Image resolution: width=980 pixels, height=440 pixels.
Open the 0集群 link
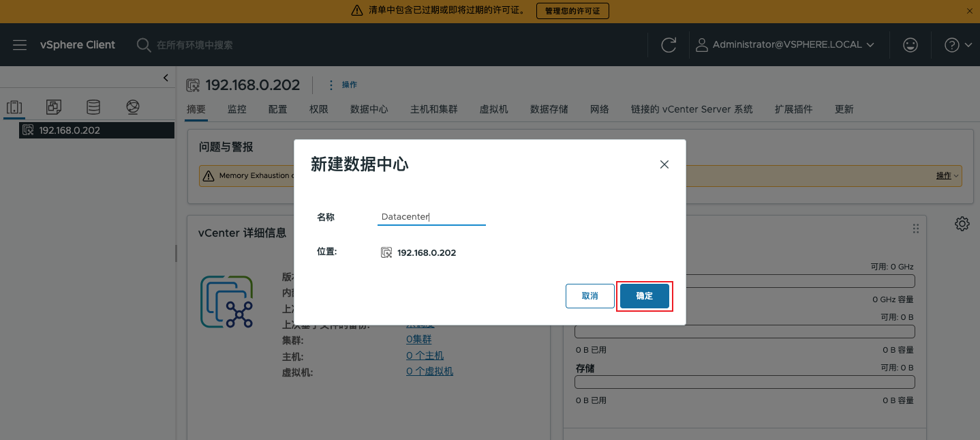[x=419, y=340]
